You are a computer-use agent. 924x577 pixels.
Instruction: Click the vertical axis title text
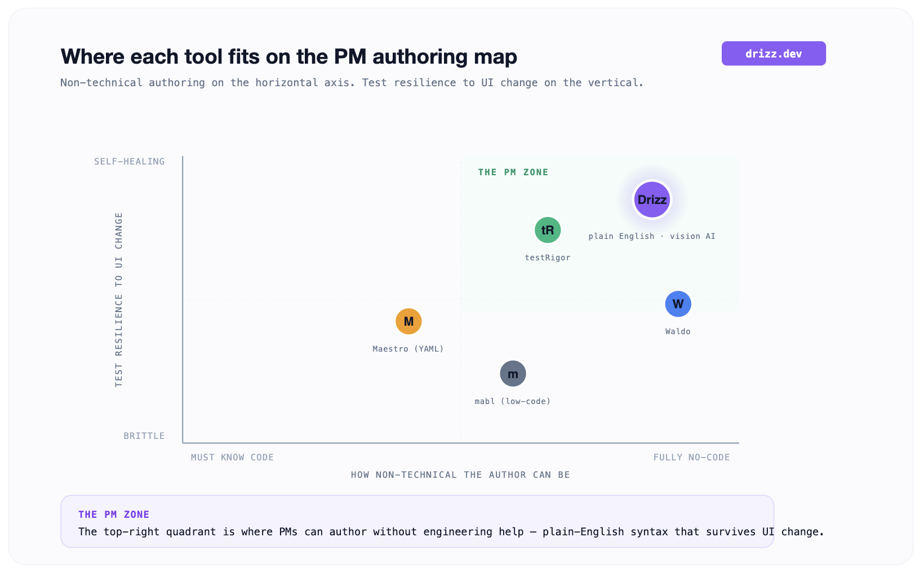[x=118, y=299]
